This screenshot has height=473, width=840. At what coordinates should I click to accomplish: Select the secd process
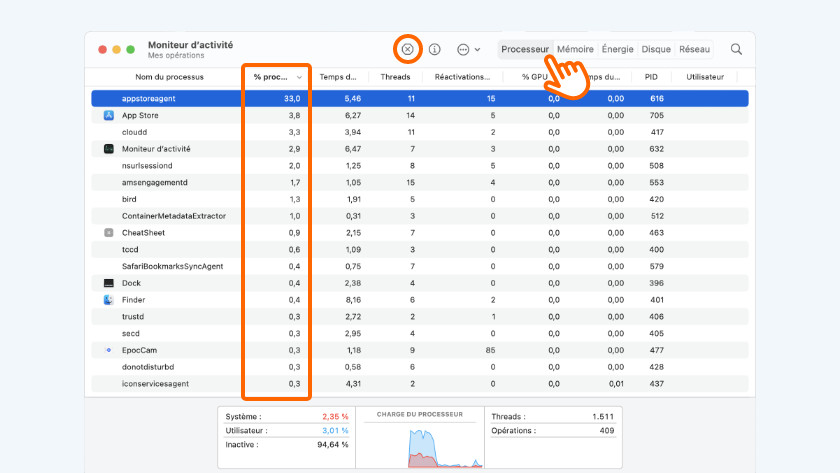coord(420,333)
